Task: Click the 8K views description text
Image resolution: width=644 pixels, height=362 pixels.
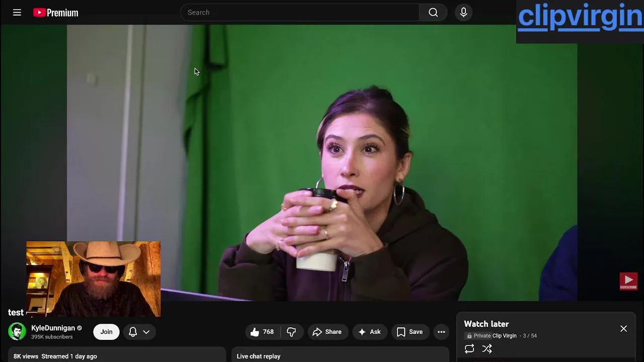Action: pyautogui.click(x=26, y=356)
